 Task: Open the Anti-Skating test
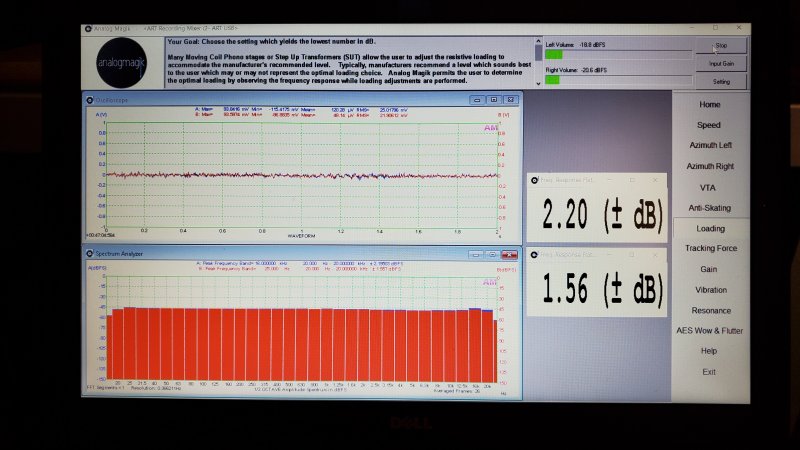(x=709, y=208)
